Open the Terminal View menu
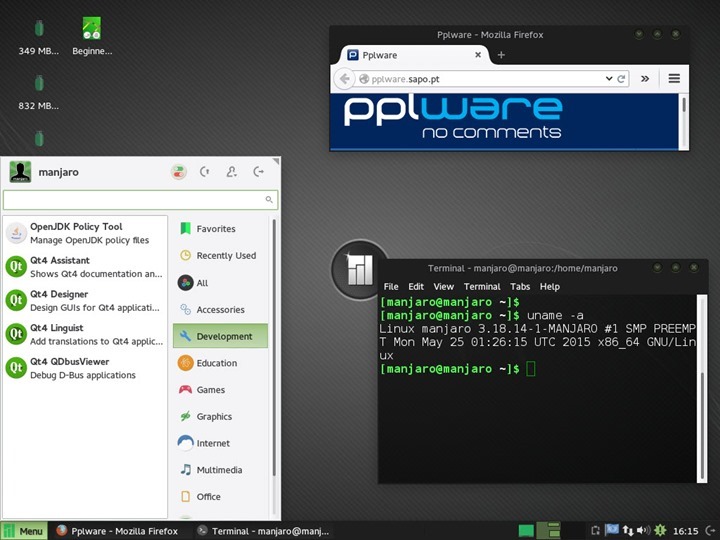Screen dimensions: 720x540 [444, 287]
